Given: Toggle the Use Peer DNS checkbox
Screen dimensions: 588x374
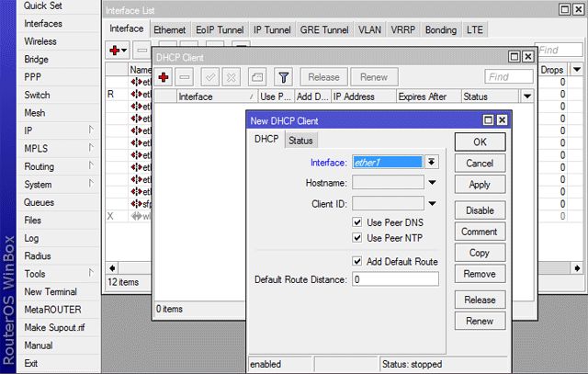Looking at the screenshot, I should point(358,222).
